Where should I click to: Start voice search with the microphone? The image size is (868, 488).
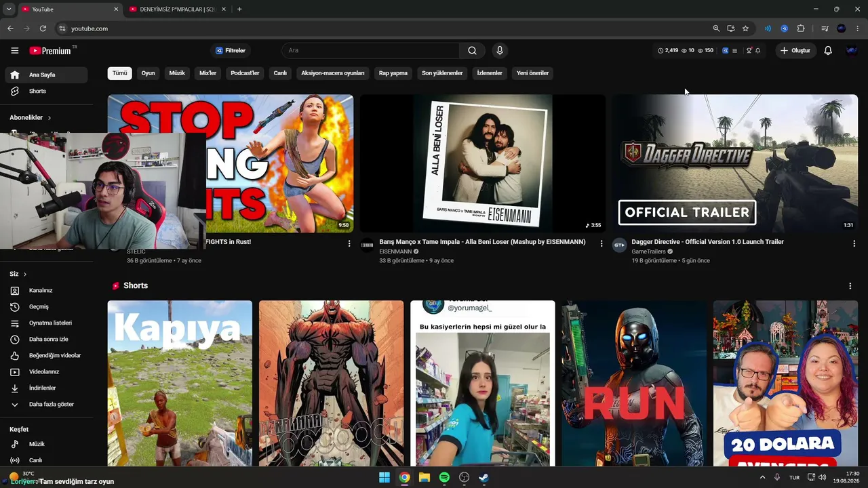point(500,51)
